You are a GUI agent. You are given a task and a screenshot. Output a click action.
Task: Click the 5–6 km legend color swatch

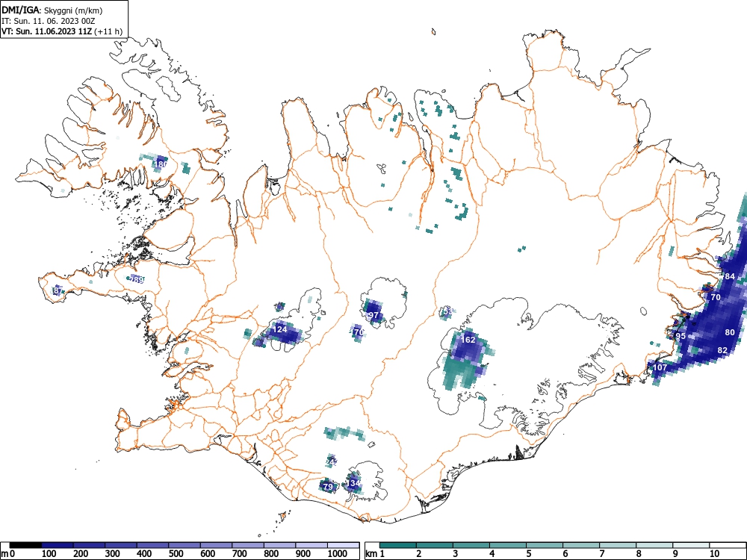coord(545,545)
